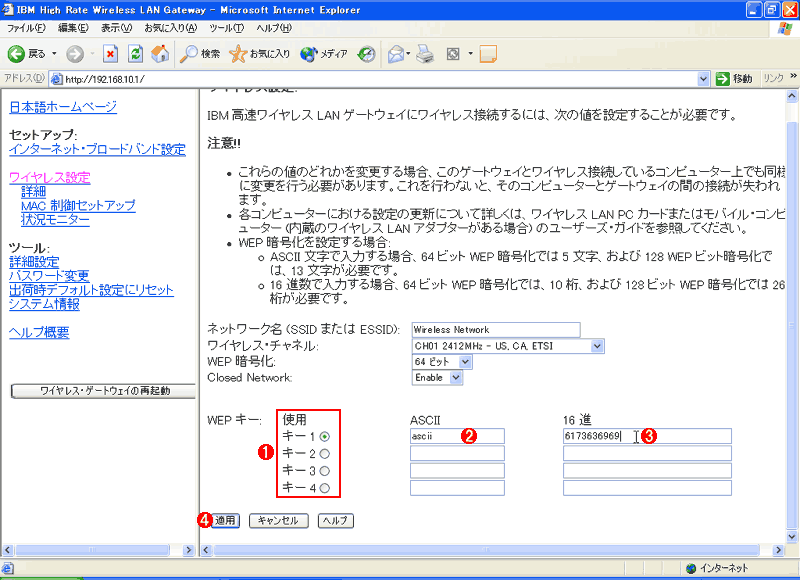Viewport: 800px width, 580px height.
Task: Open the Mail envelope icon
Action: coord(396,54)
